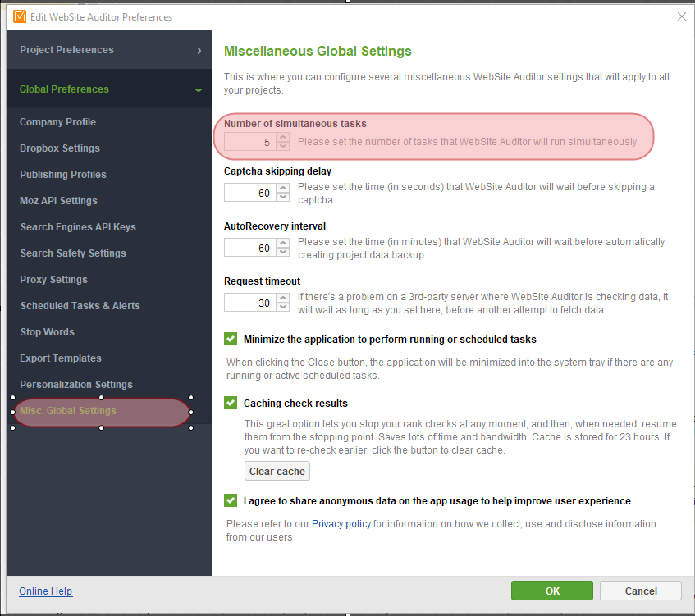This screenshot has height=616, width=695.
Task: Click the Request timeout label
Action: [x=262, y=281]
